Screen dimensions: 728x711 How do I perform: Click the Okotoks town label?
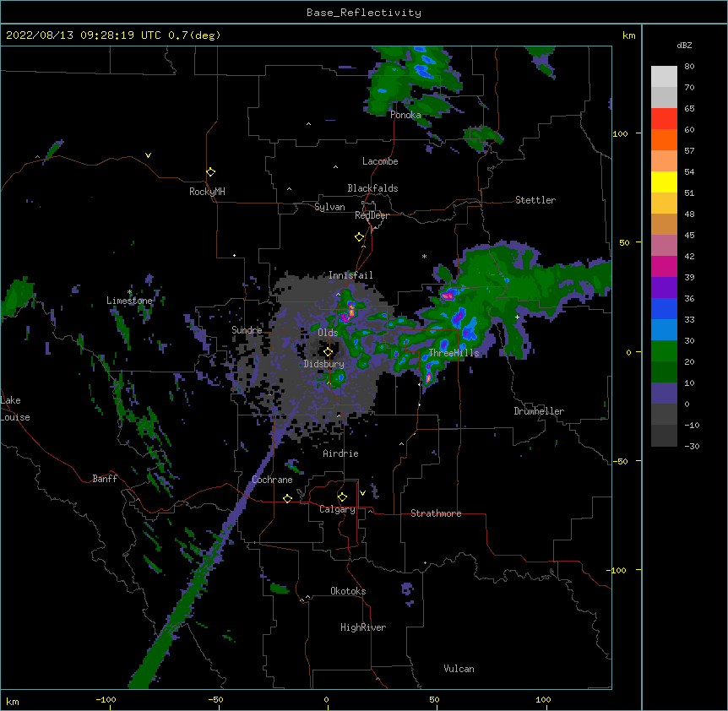coord(348,591)
